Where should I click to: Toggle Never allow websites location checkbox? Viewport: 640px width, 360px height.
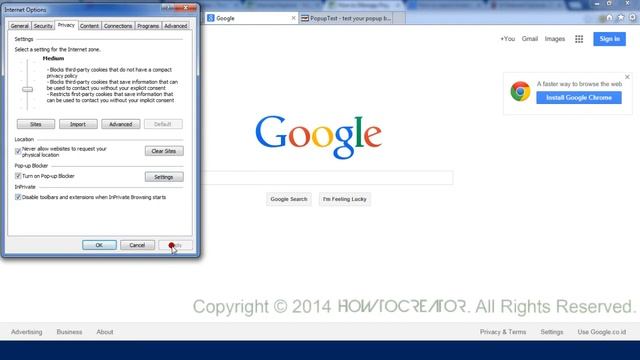click(18, 151)
